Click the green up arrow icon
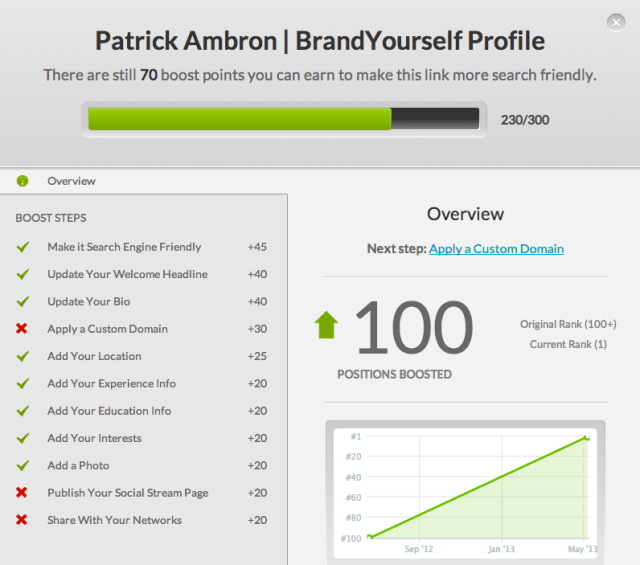The image size is (640, 565). click(327, 326)
